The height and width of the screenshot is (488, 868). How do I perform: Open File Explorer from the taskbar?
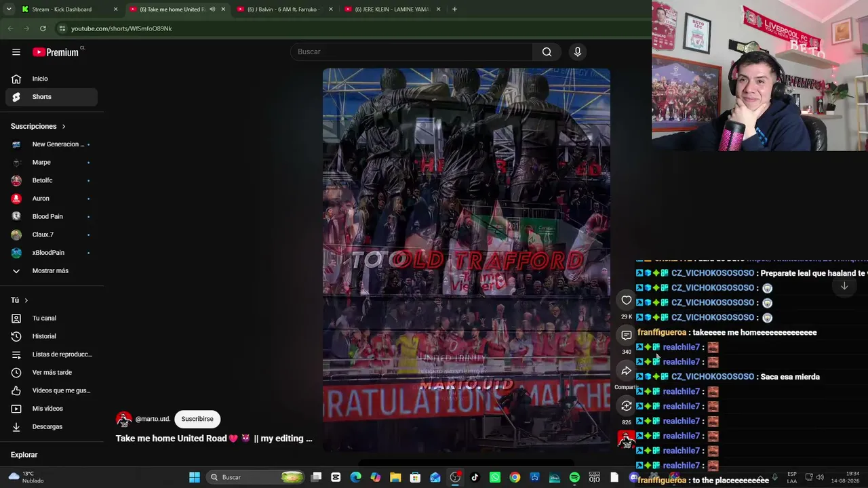[x=395, y=477]
